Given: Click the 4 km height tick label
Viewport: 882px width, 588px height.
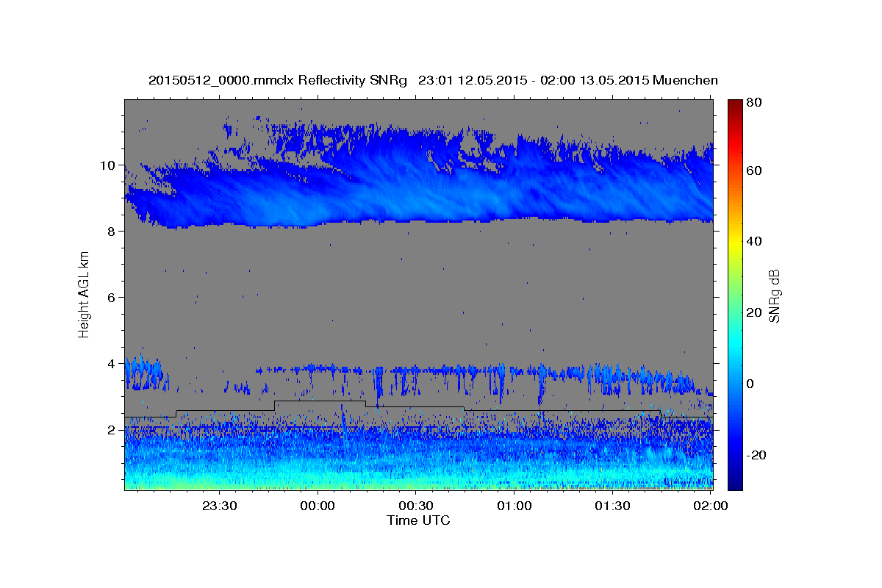Looking at the screenshot, I should coord(113,363).
